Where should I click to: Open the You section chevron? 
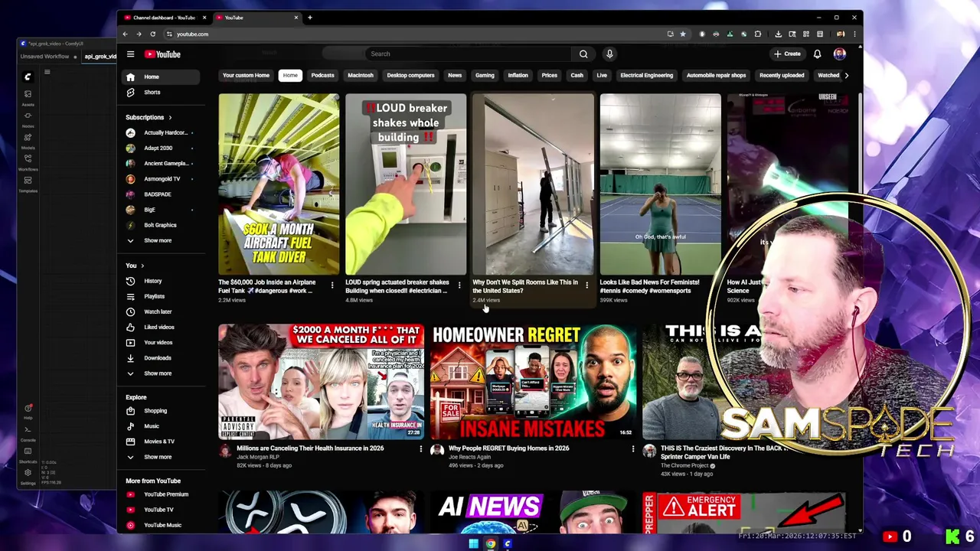(142, 266)
